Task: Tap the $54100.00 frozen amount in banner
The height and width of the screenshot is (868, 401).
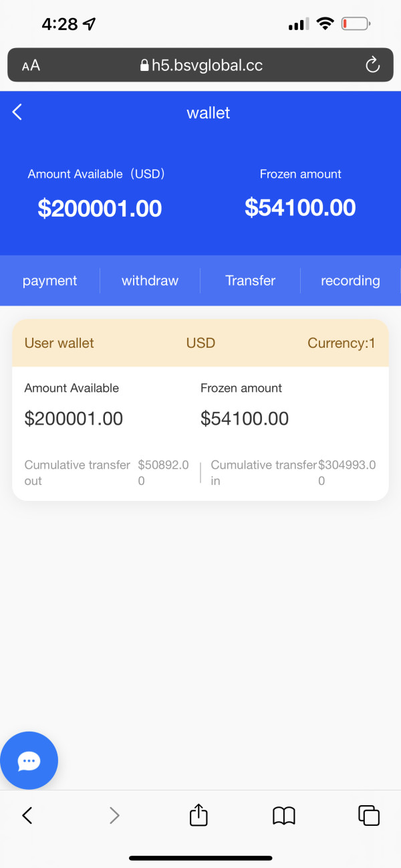Action: click(x=300, y=208)
